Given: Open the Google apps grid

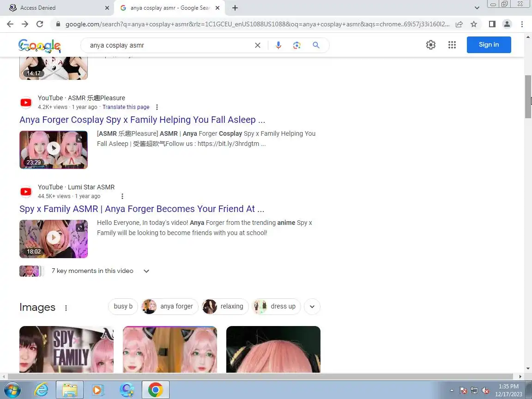Looking at the screenshot, I should pyautogui.click(x=452, y=45).
